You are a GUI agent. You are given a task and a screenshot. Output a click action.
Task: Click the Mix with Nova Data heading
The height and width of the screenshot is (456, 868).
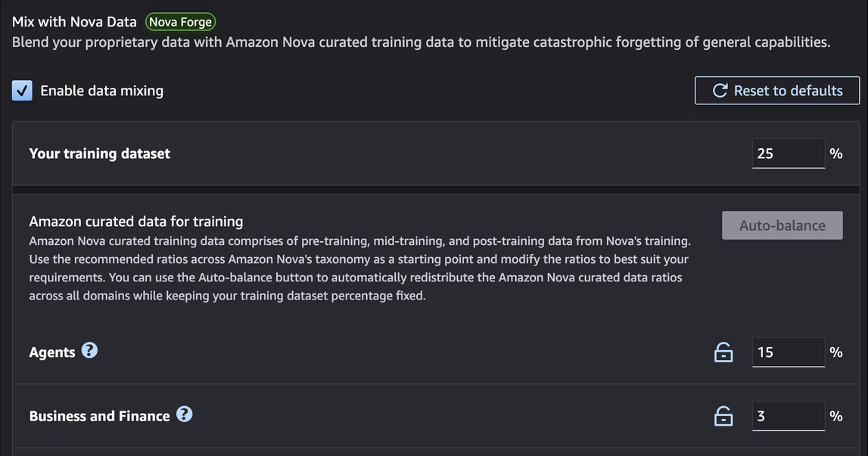[74, 22]
